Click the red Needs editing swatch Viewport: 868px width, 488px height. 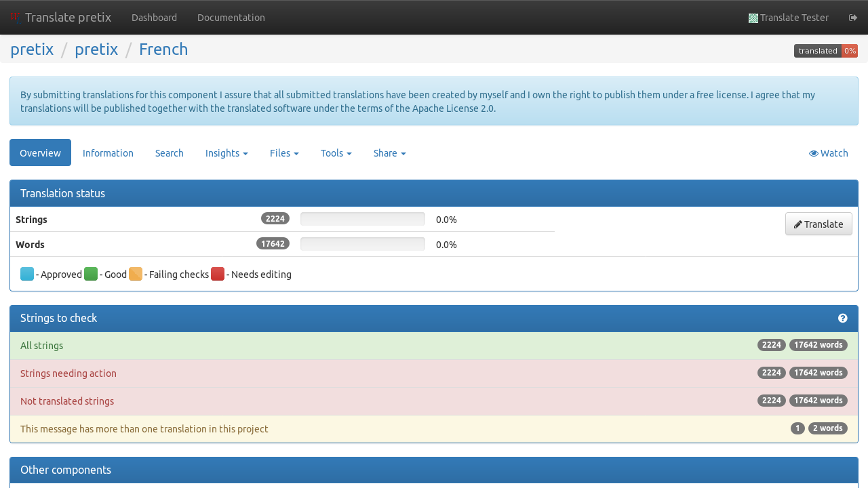tap(218, 274)
